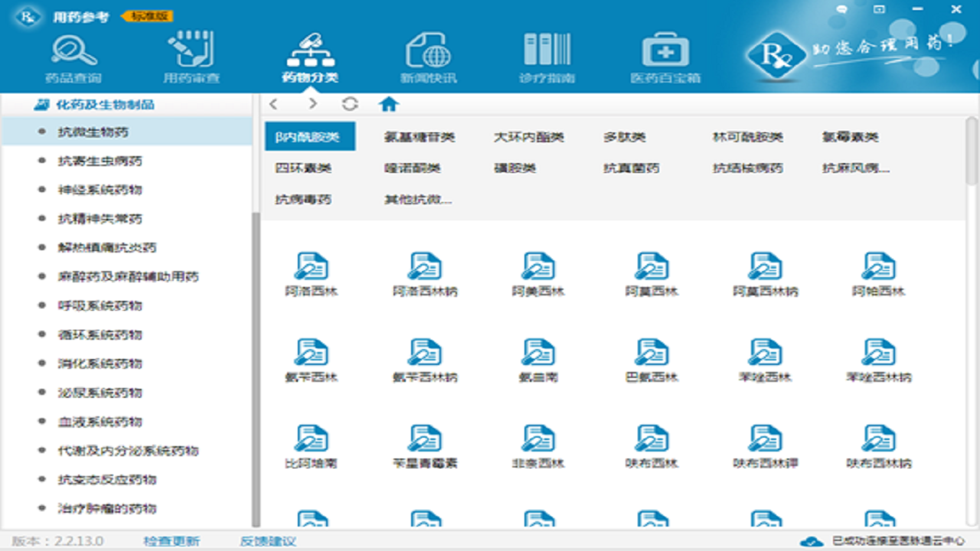The image size is (980, 551).
Task: Switch to the 抗真菌药 subcategory tab
Action: click(631, 168)
